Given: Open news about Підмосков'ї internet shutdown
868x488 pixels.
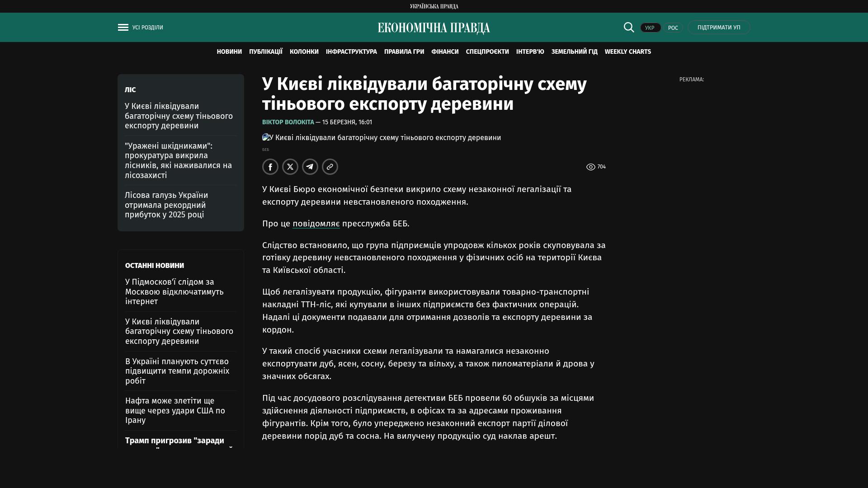Looking at the screenshot, I should click(x=174, y=291).
